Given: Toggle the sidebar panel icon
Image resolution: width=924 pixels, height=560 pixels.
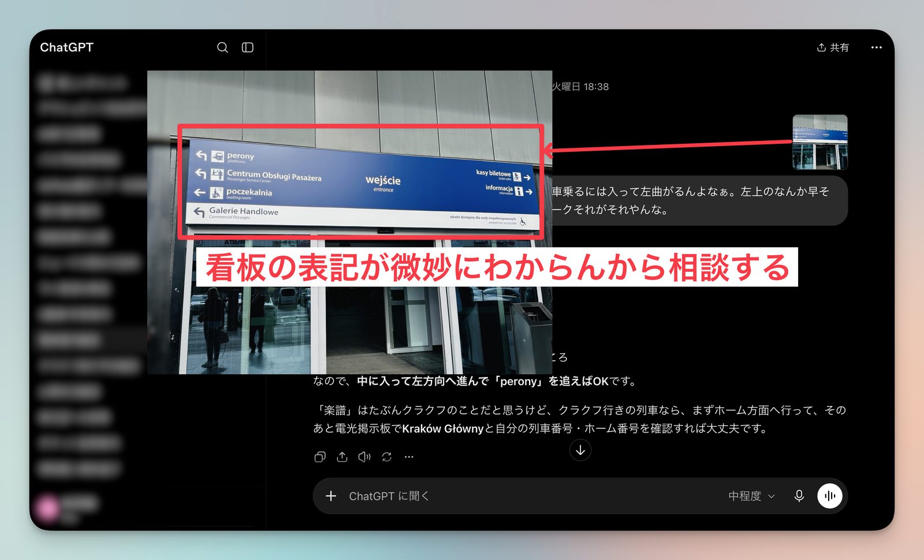Looking at the screenshot, I should pos(248,47).
